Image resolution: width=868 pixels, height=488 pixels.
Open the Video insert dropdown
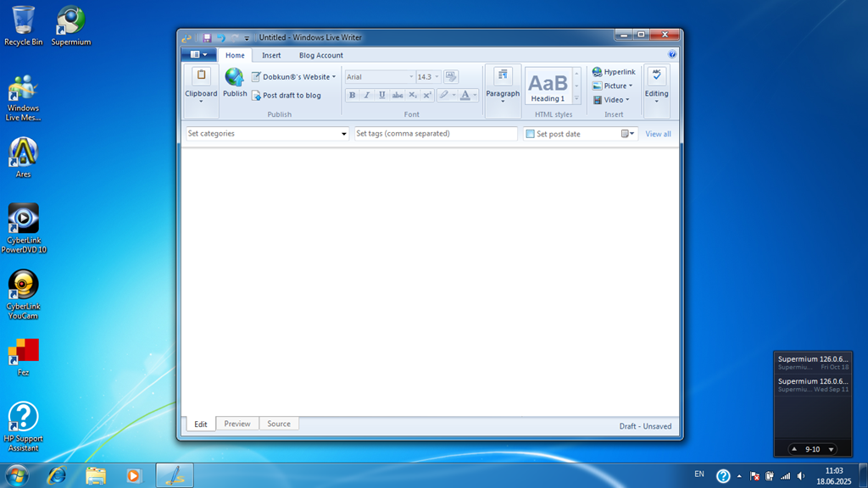611,100
